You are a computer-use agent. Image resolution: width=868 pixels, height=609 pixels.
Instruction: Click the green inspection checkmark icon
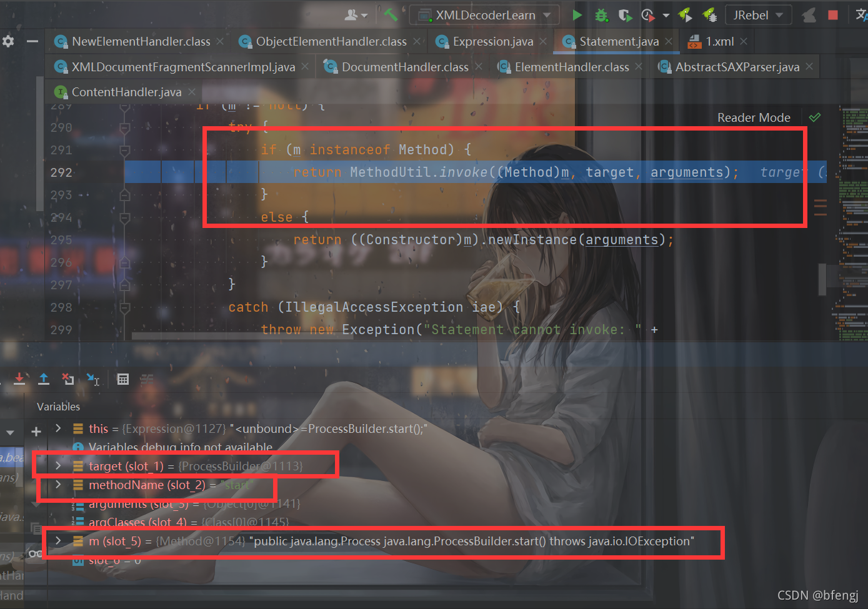[x=815, y=117]
